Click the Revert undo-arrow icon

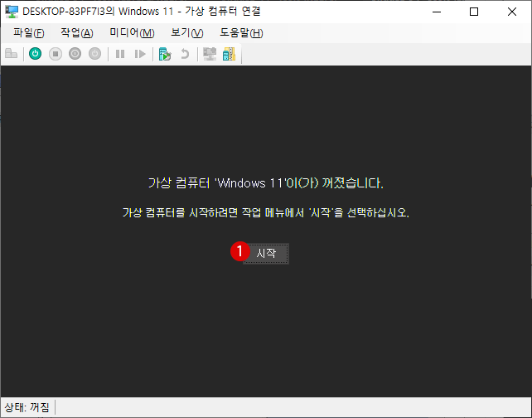185,54
